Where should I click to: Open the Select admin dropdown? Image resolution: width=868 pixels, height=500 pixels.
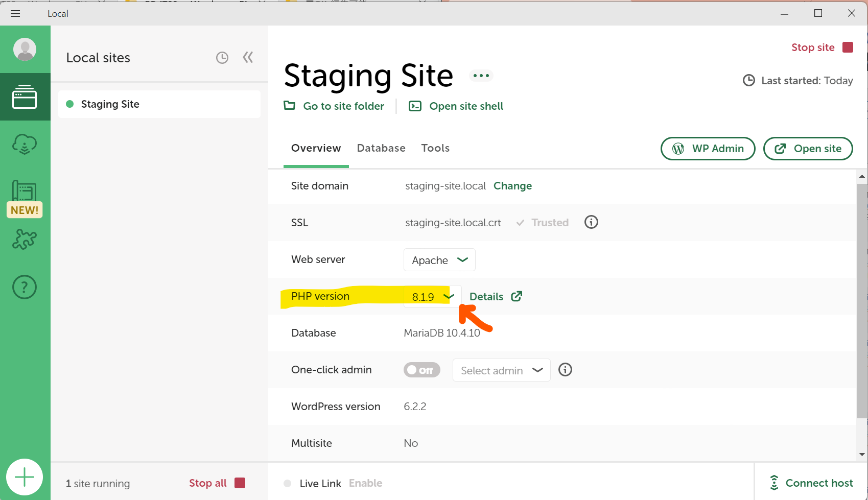coord(501,370)
